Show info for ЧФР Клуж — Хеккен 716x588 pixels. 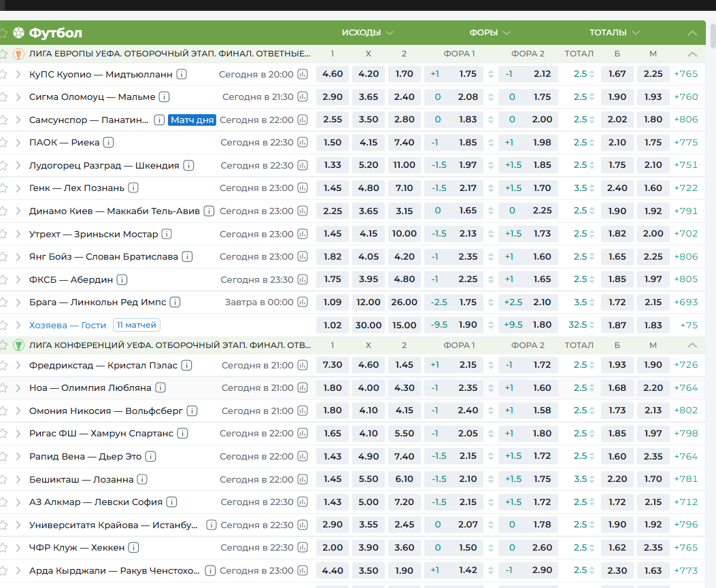133,547
